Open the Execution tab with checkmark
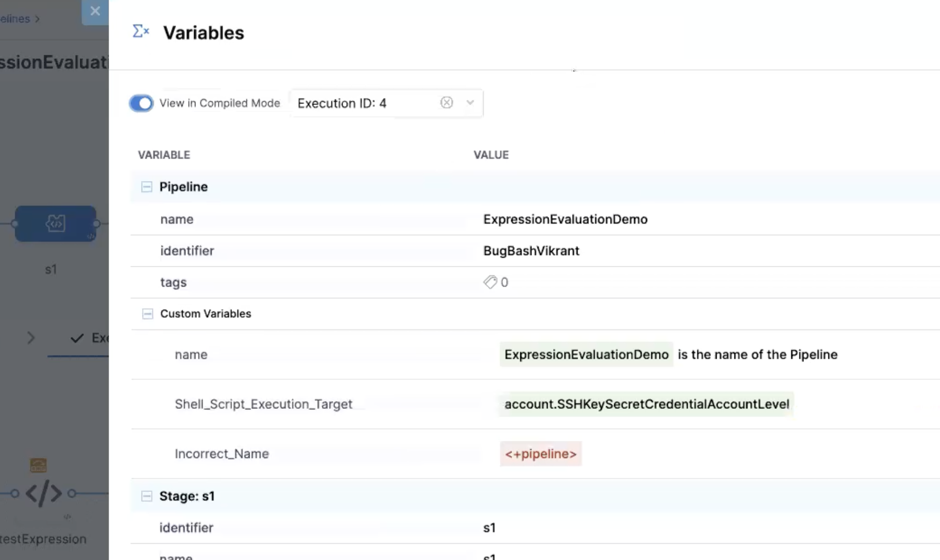The image size is (940, 560). (x=89, y=338)
